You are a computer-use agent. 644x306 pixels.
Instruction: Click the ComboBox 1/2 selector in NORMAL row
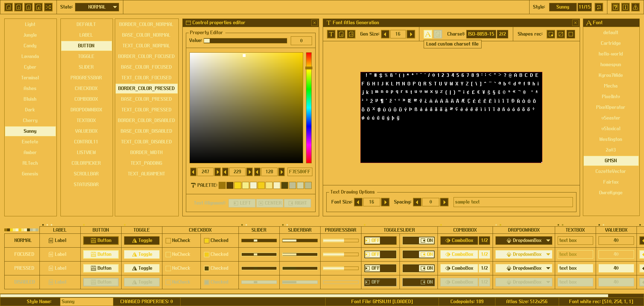tap(484, 241)
